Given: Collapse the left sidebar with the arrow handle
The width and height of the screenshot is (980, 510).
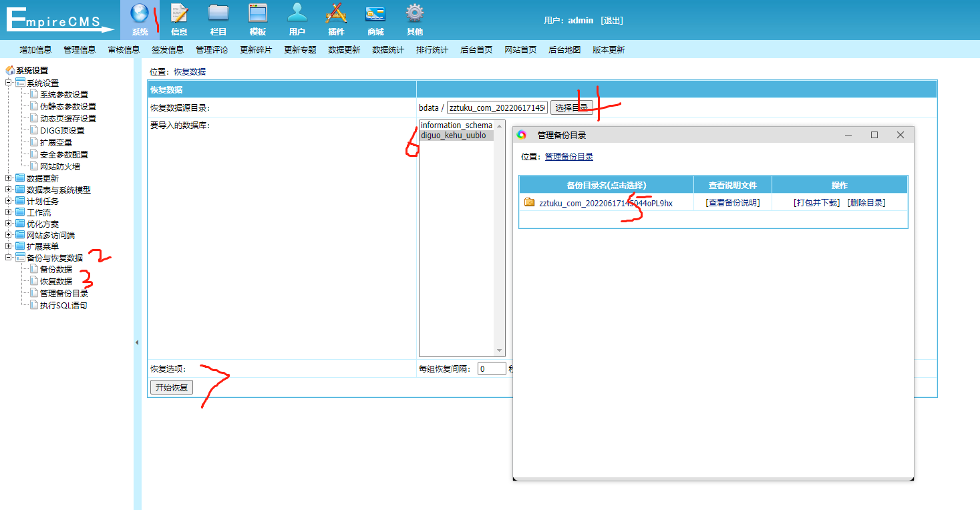Looking at the screenshot, I should (x=137, y=342).
